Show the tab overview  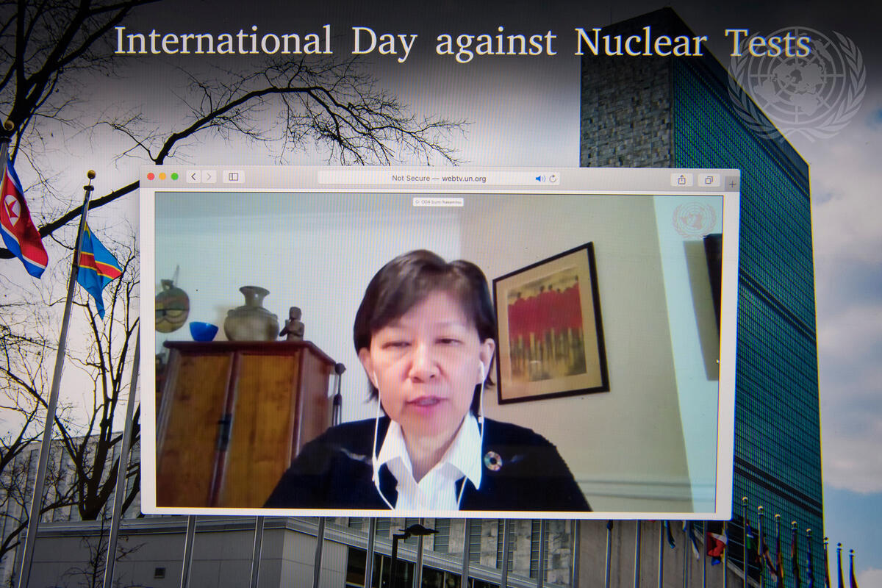(709, 180)
